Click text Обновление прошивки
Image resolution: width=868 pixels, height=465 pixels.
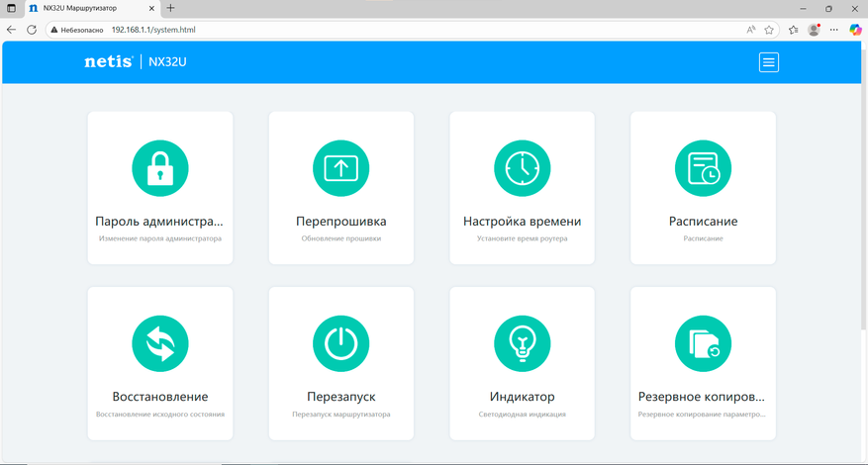pyautogui.click(x=341, y=239)
